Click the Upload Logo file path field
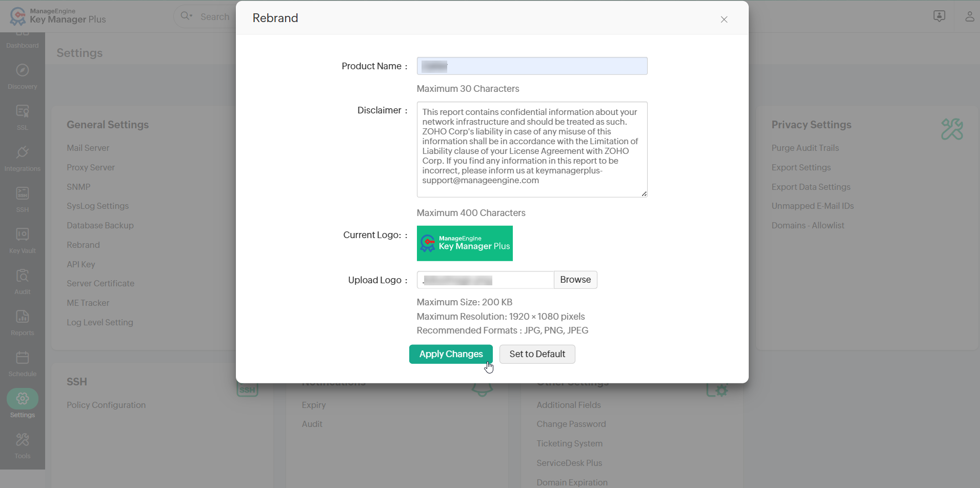Screen dimensions: 980x488 [x=485, y=280]
